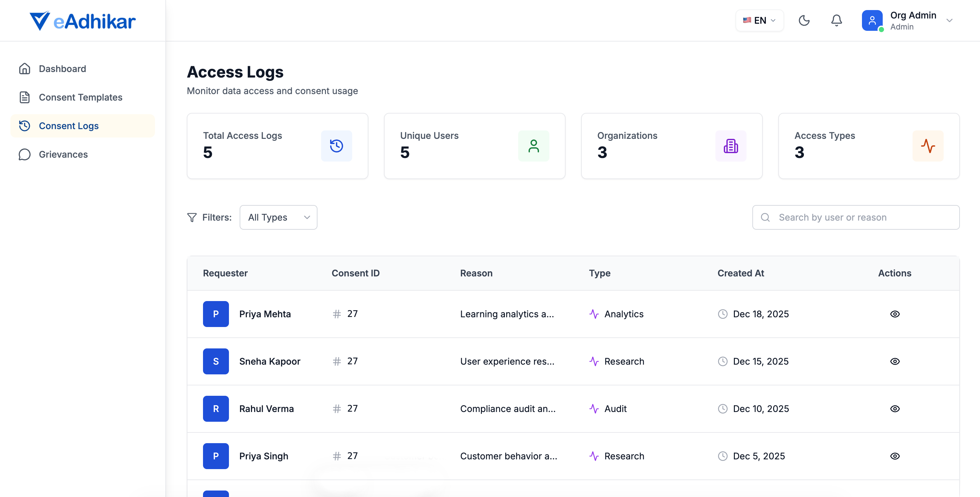
Task: Toggle dark mode with the moon icon
Action: click(804, 20)
